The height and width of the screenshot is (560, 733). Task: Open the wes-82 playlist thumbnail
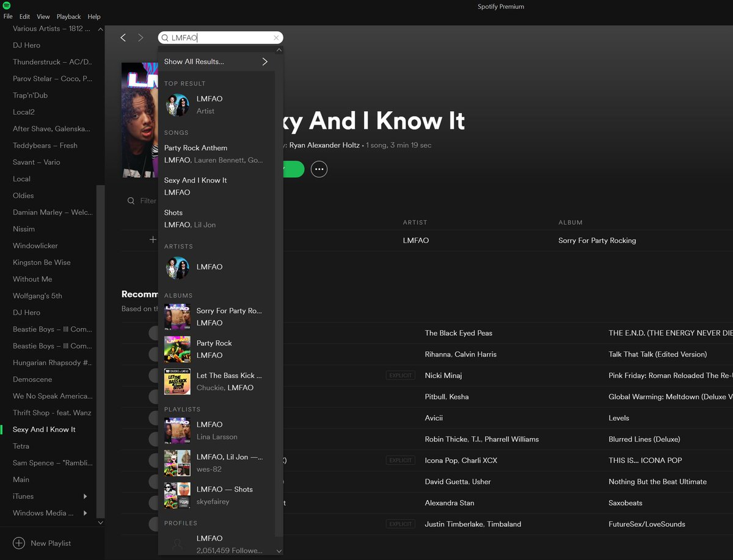click(x=177, y=463)
